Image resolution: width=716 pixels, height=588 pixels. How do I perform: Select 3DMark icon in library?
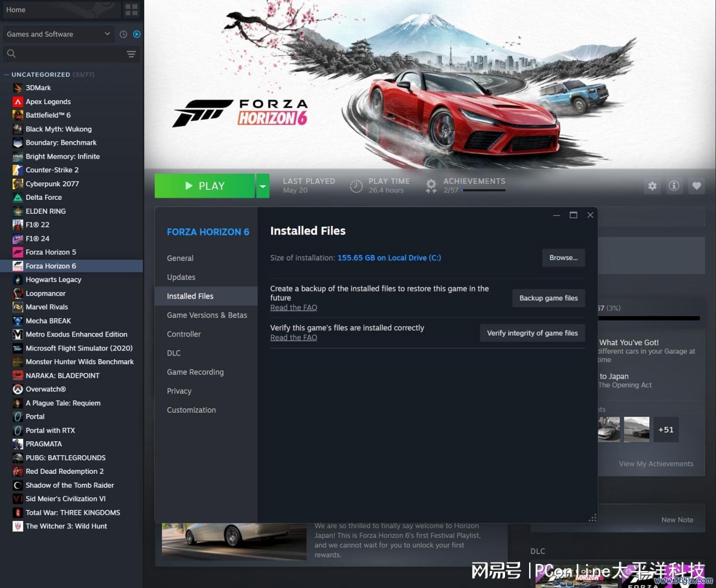pyautogui.click(x=18, y=88)
